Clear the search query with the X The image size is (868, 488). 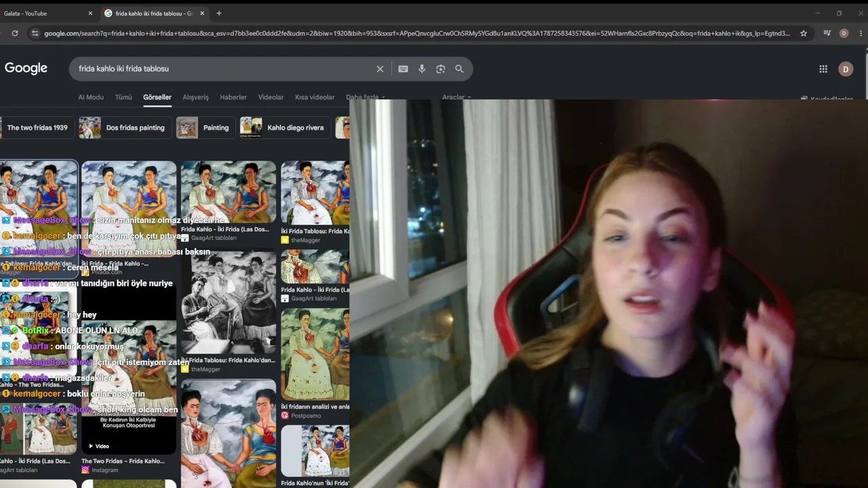[x=380, y=69]
